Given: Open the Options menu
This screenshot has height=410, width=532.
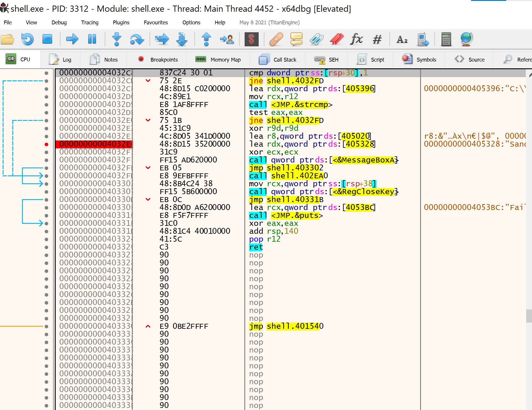Looking at the screenshot, I should point(192,23).
